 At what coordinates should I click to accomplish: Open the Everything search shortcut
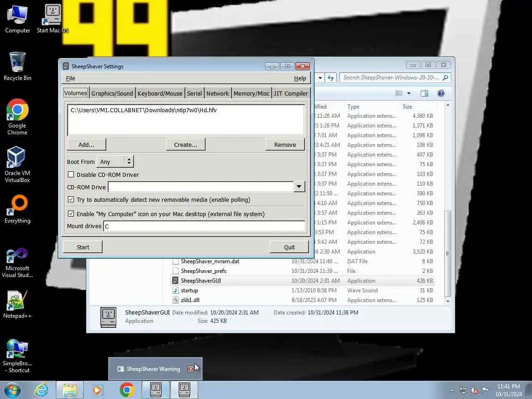(17, 209)
